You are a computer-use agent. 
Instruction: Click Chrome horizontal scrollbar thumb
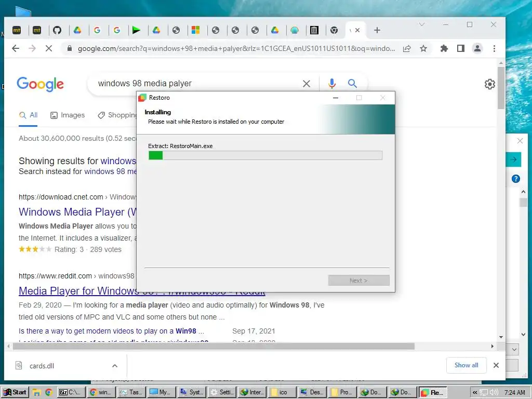click(214, 347)
